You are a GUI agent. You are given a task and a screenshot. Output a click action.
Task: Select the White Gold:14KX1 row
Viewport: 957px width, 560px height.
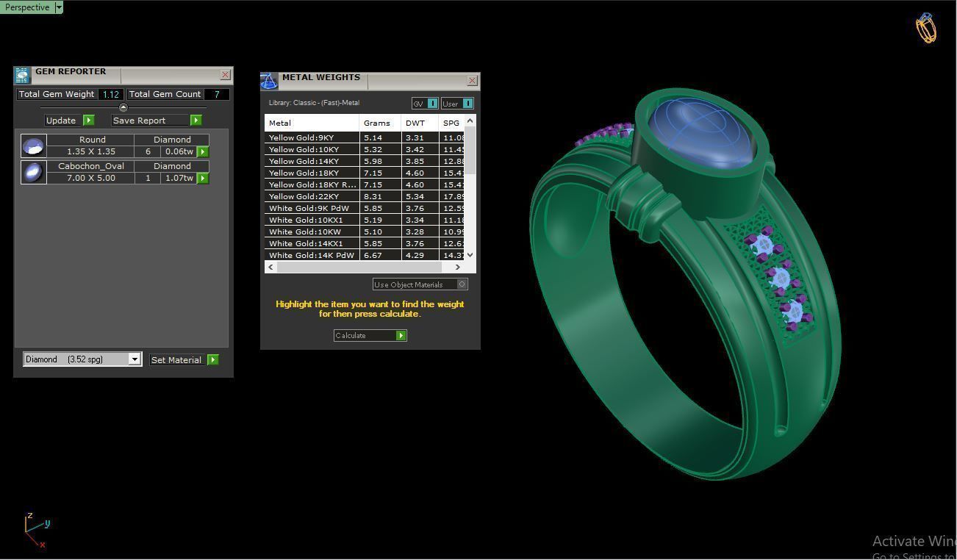click(x=365, y=243)
